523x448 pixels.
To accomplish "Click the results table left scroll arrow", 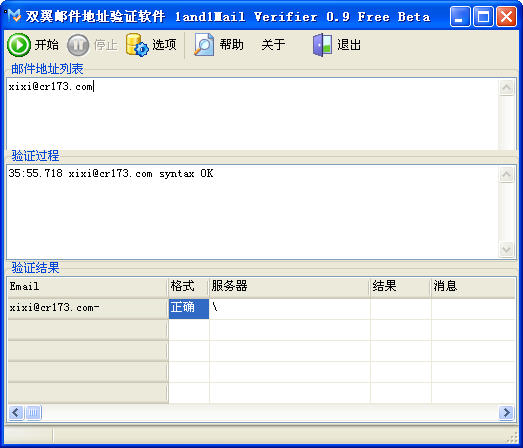I will 16,413.
